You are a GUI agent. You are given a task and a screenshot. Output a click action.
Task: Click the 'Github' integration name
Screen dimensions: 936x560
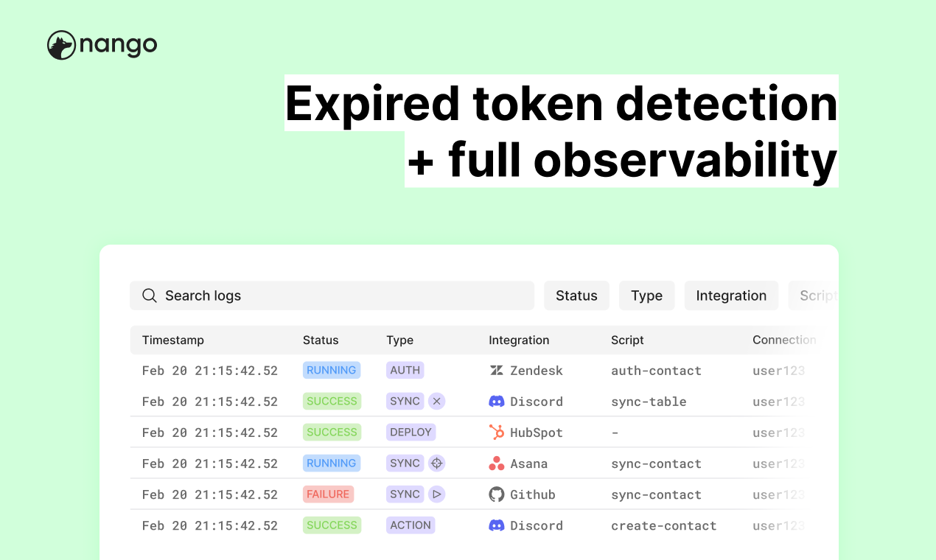click(533, 494)
